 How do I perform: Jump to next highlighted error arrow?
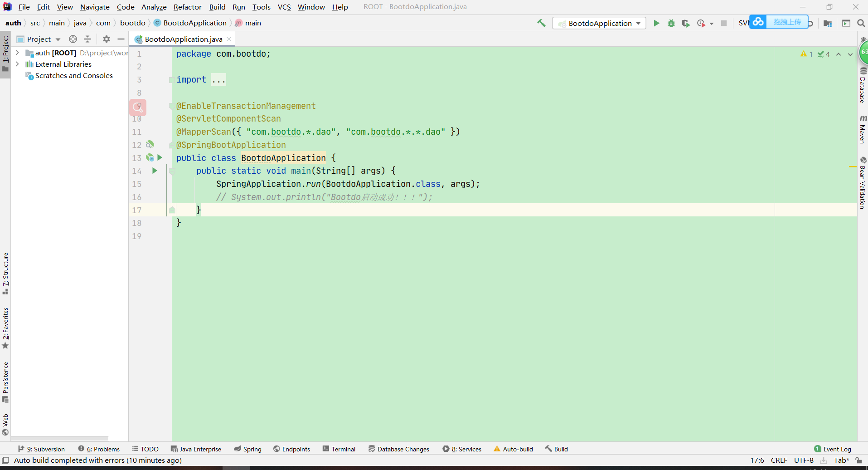[x=850, y=54]
